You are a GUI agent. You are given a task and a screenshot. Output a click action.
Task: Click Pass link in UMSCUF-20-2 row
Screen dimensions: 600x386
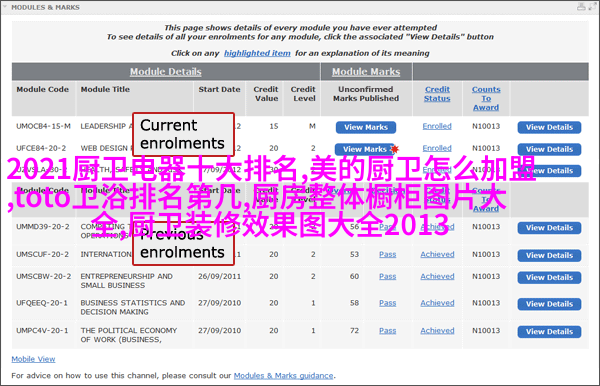click(x=388, y=254)
